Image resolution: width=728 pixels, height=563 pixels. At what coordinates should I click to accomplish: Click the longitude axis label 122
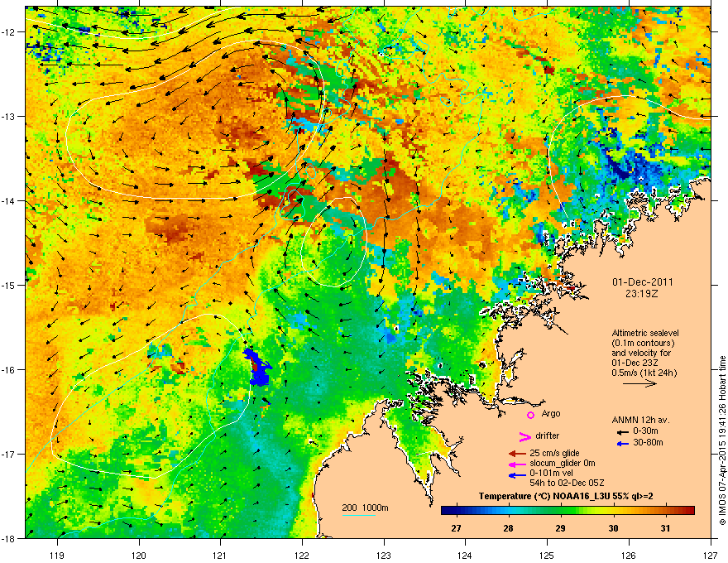coord(302,555)
